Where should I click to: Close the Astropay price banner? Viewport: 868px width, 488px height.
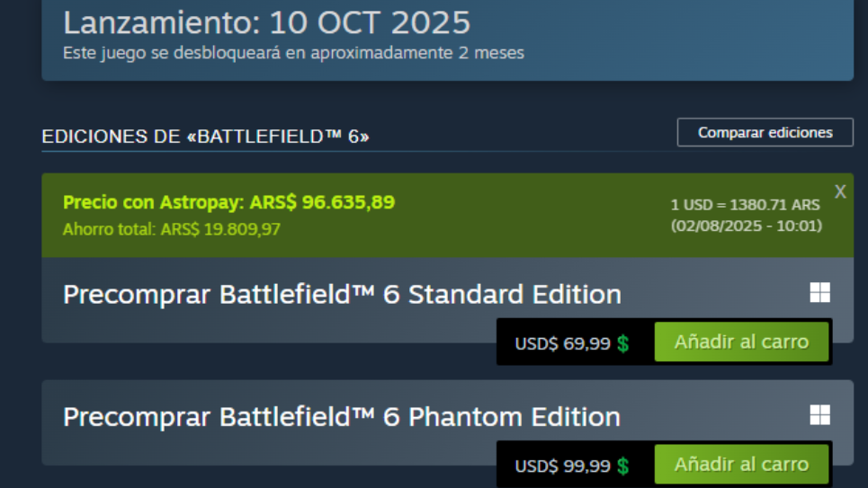point(840,191)
